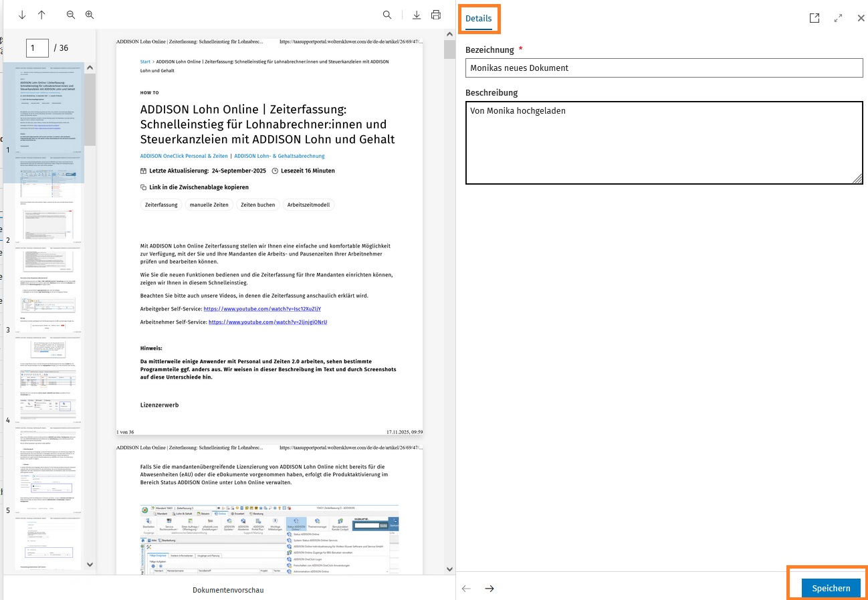This screenshot has width=868, height=600.
Task: Select the manuelle Zeiten tag
Action: [x=209, y=205]
